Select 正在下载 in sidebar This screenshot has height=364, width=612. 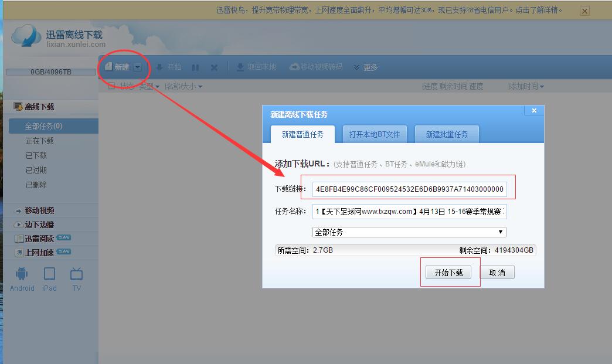40,141
